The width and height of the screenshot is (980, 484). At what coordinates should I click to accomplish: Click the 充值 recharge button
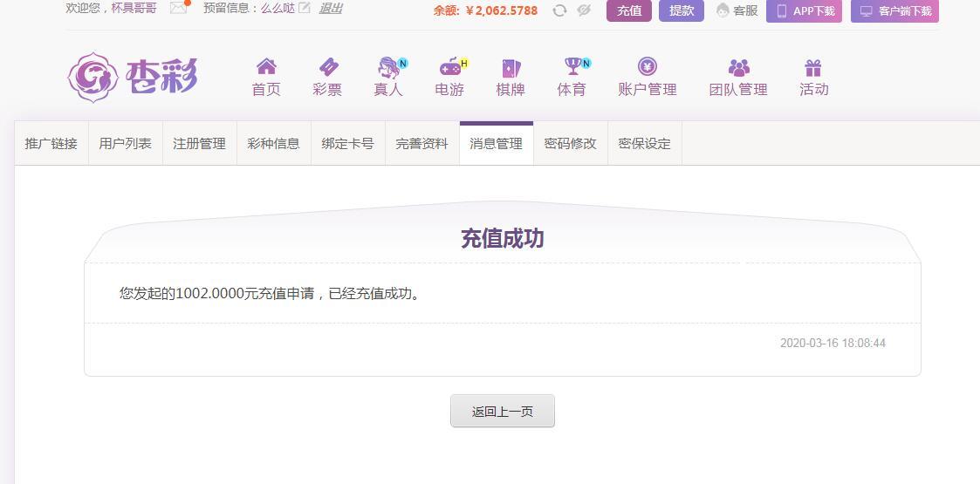[628, 10]
